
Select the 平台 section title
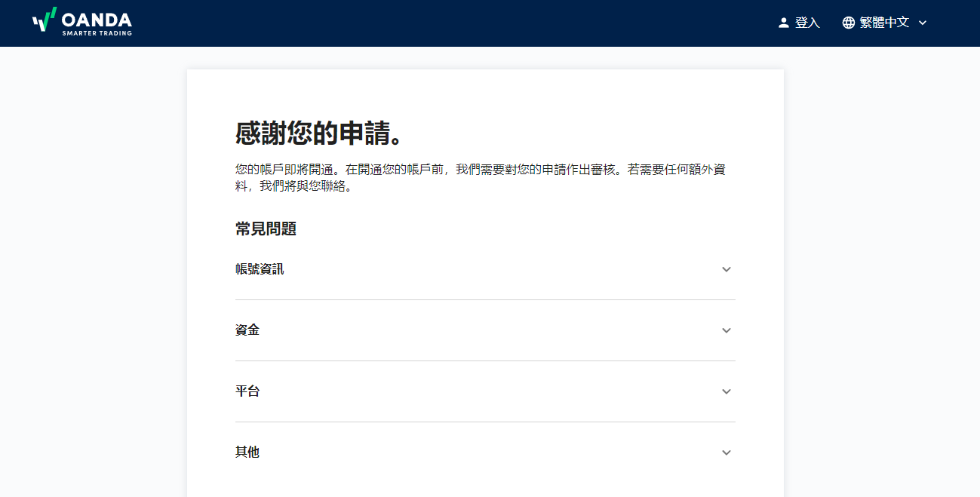247,391
